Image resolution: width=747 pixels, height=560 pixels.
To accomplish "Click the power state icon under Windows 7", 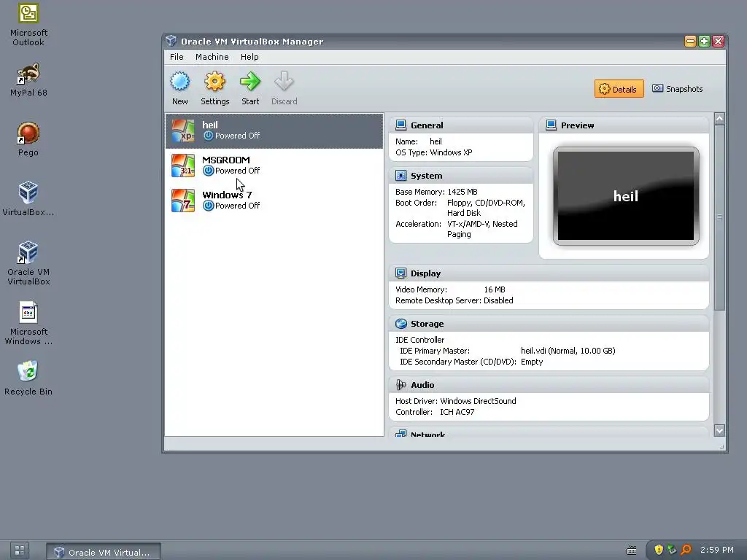I will (x=208, y=206).
